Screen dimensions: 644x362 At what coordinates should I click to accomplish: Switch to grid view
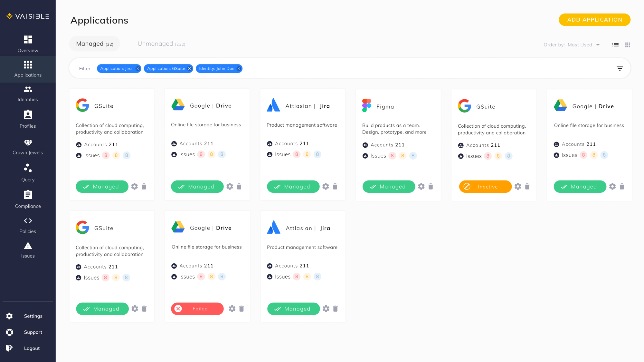pos(628,45)
